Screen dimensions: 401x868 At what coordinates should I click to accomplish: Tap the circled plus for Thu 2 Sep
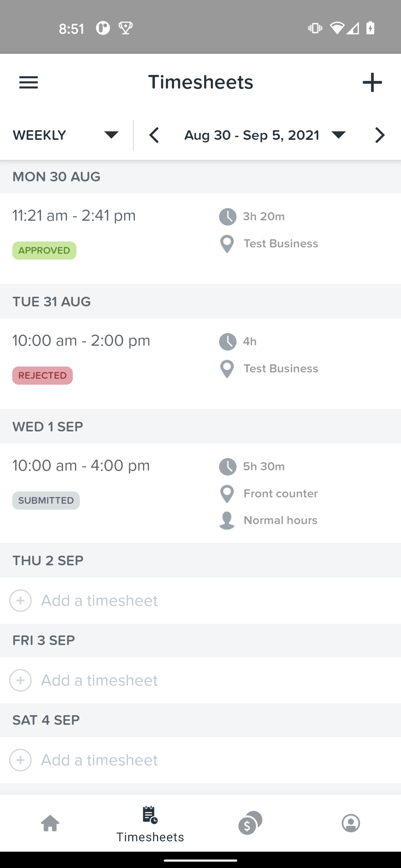[20, 601]
